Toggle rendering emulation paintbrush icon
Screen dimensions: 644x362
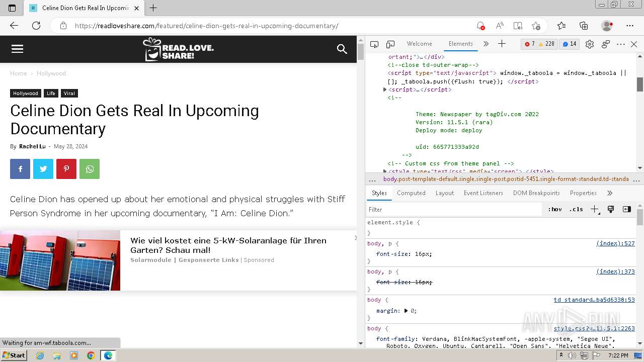(611, 209)
